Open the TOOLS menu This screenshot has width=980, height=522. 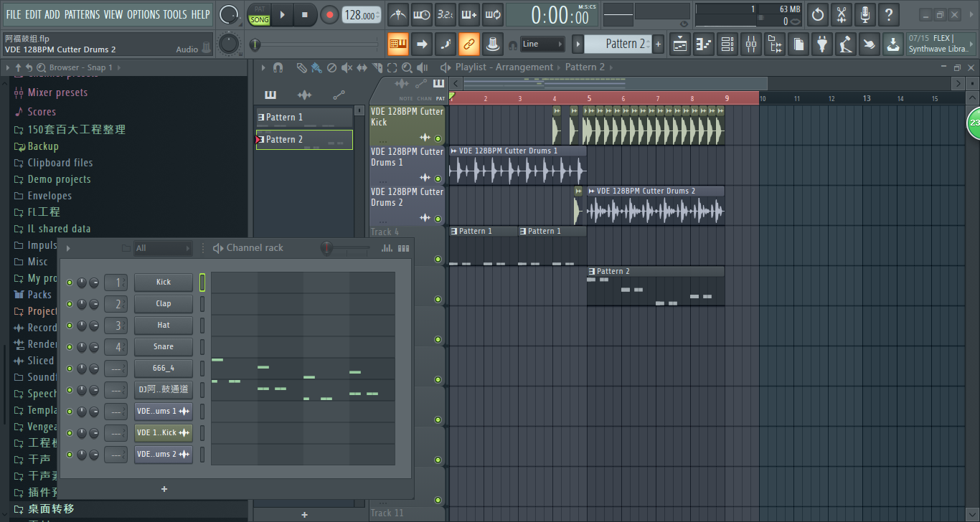point(174,14)
